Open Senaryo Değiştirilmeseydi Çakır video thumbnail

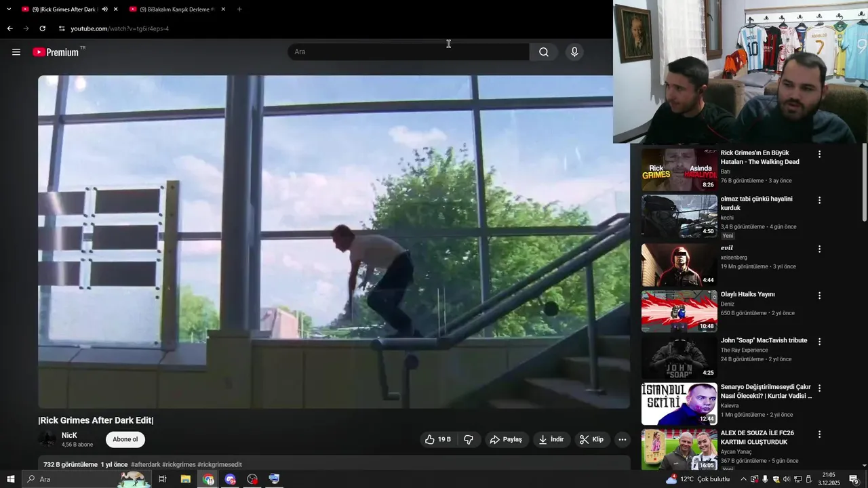pos(679,404)
